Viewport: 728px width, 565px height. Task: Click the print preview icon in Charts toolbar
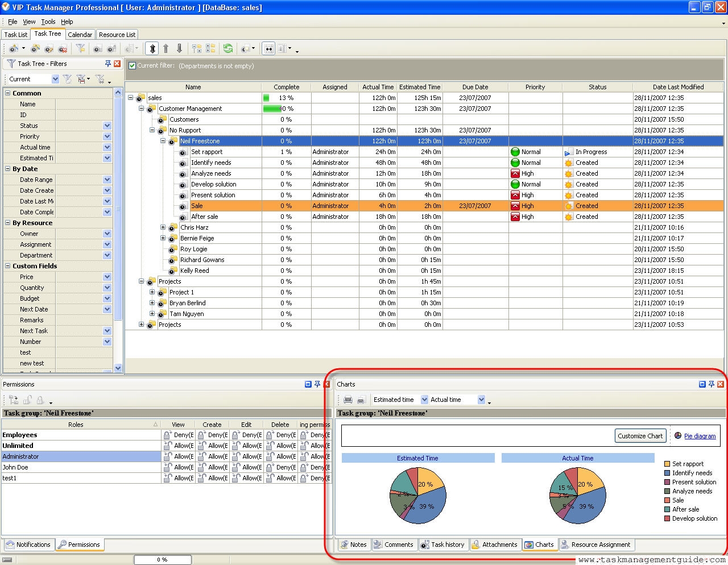point(361,400)
